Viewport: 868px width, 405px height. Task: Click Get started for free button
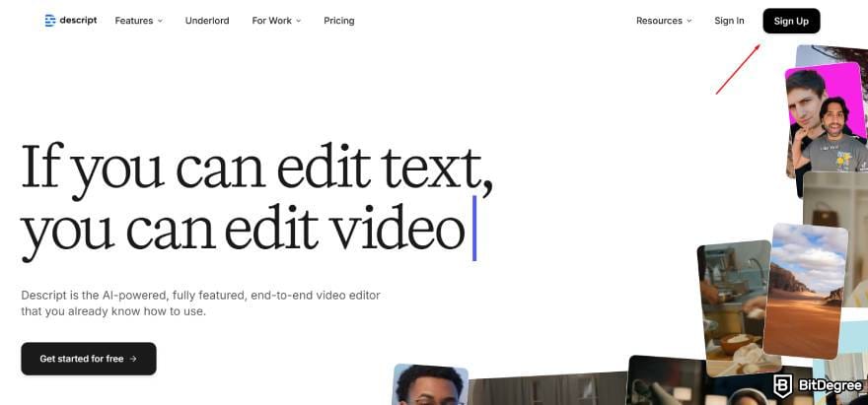(89, 359)
